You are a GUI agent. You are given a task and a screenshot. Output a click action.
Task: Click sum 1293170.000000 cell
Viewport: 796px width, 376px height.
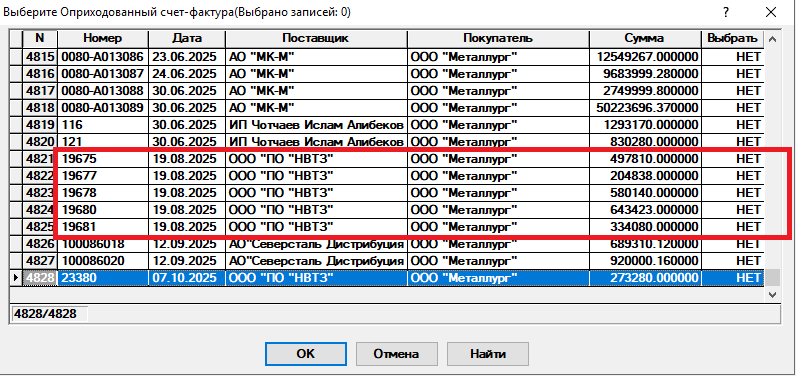[645, 125]
